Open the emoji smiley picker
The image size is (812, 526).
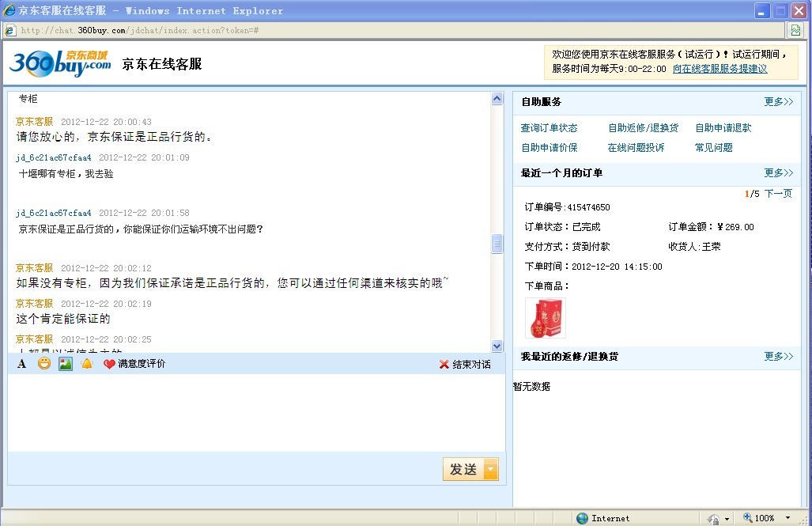click(44, 364)
